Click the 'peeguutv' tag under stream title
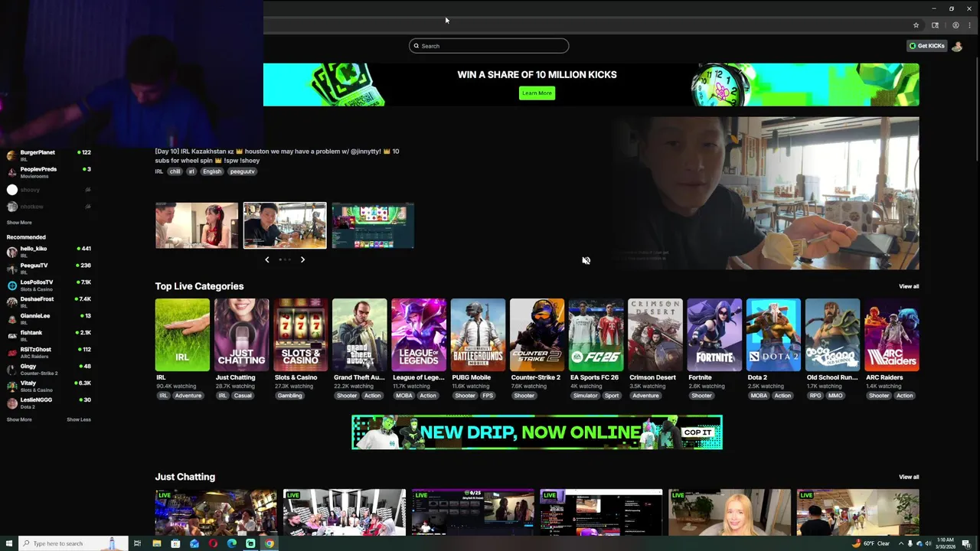 pyautogui.click(x=242, y=171)
